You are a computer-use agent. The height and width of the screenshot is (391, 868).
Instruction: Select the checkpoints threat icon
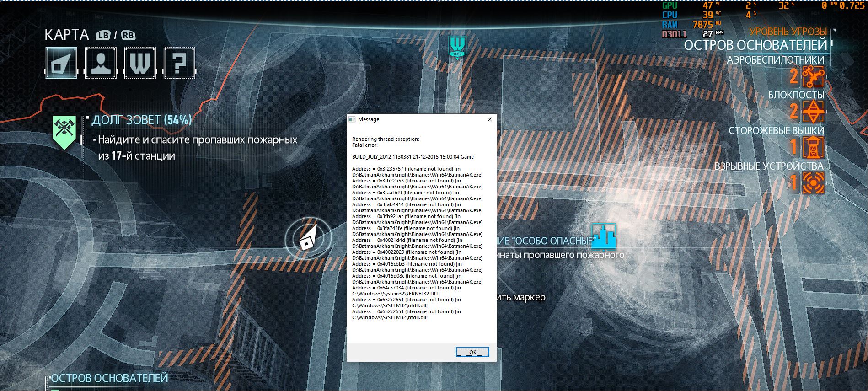click(x=813, y=112)
